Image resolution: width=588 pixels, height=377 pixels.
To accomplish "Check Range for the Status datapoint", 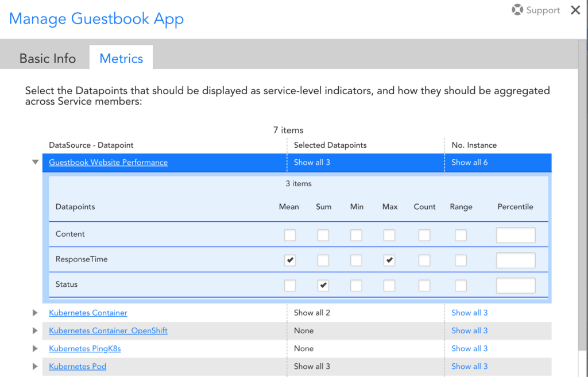I will click(x=461, y=285).
